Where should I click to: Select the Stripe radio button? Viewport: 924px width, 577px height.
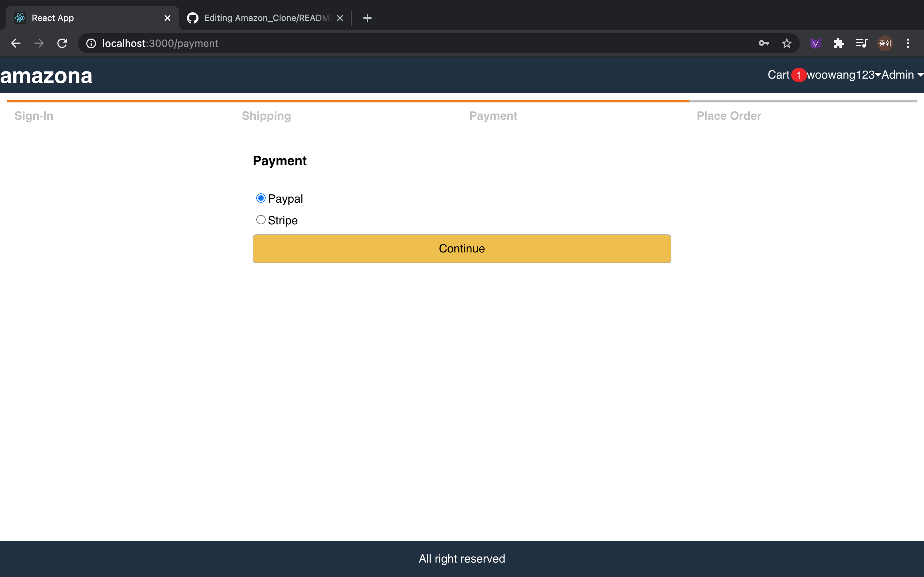coord(261,220)
